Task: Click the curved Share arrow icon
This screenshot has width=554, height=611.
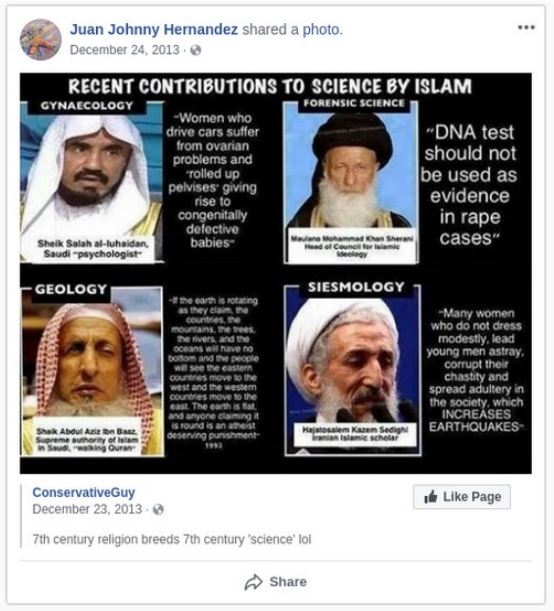Action: click(254, 582)
